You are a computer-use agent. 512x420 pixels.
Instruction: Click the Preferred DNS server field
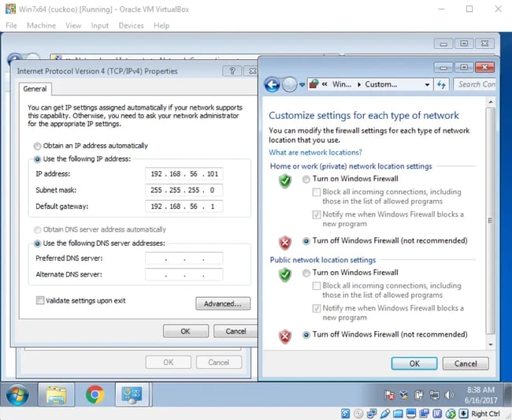(x=184, y=258)
